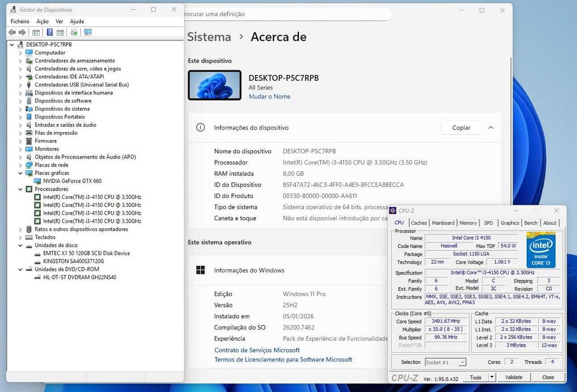Click the blue Help question-mark toolbar icon
The width and height of the screenshot is (577, 392).
(50, 32)
